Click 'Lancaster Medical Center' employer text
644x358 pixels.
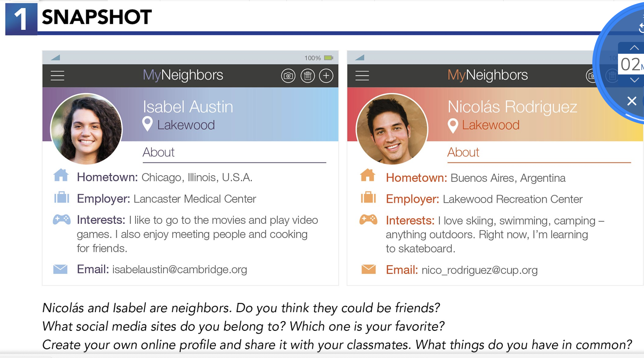click(195, 199)
